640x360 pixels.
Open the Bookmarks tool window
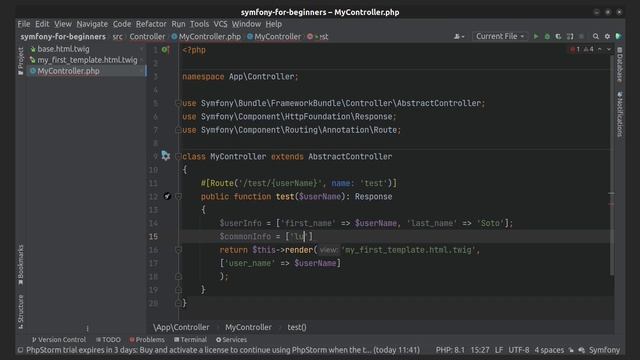click(21, 265)
